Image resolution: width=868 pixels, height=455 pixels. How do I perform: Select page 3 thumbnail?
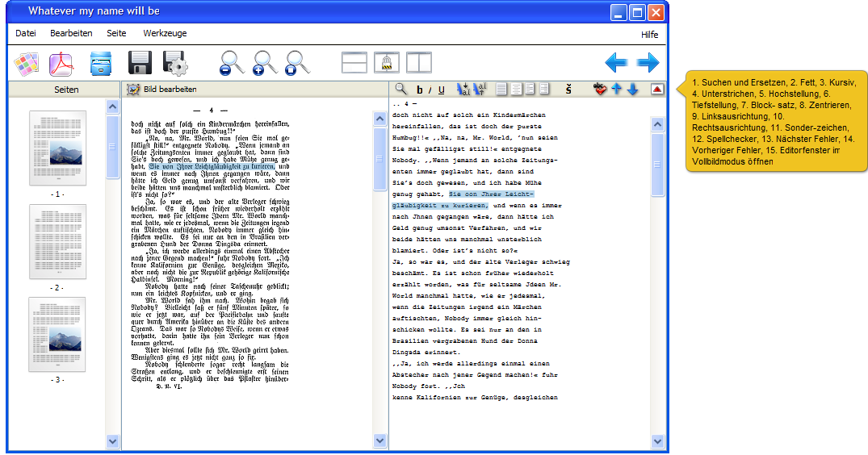[57, 335]
